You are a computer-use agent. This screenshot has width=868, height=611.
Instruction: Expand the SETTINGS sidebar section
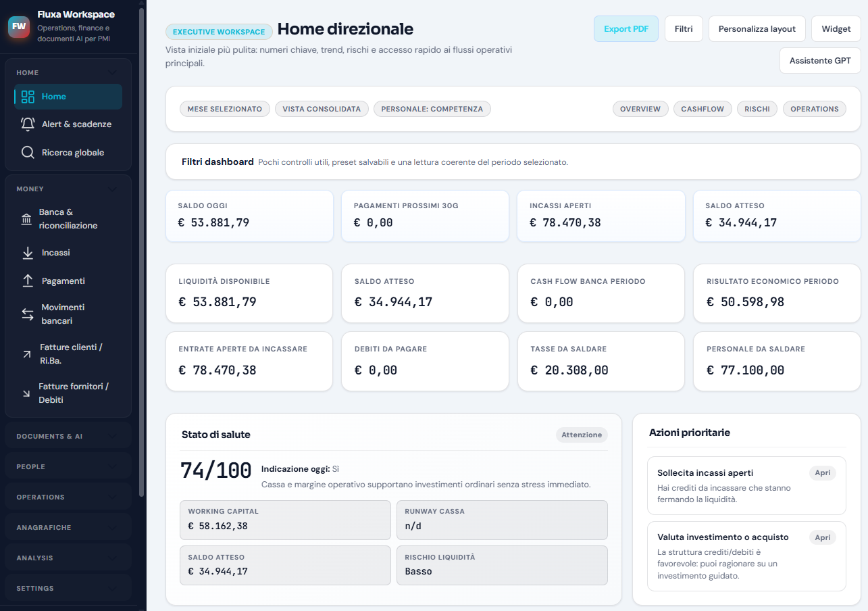coord(68,588)
